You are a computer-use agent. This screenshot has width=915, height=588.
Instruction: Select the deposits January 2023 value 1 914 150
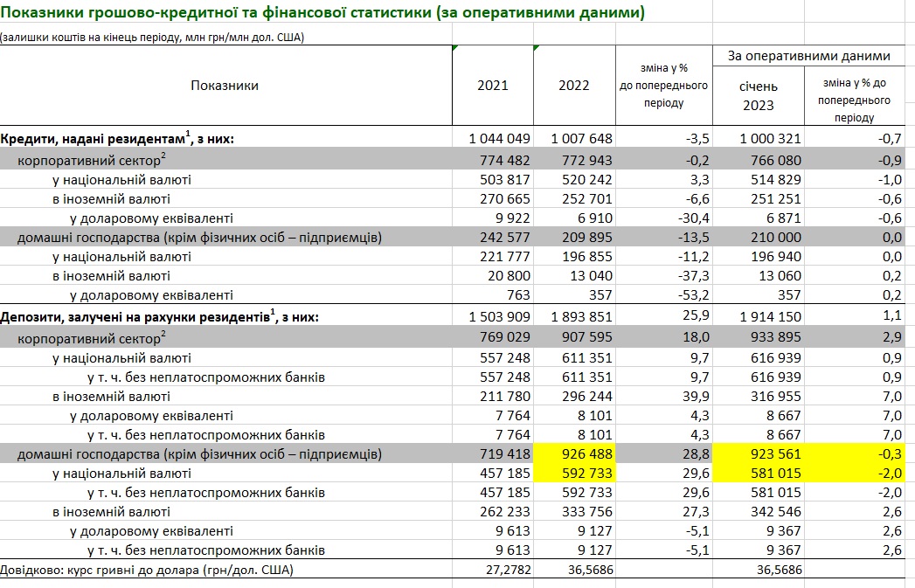point(757,317)
